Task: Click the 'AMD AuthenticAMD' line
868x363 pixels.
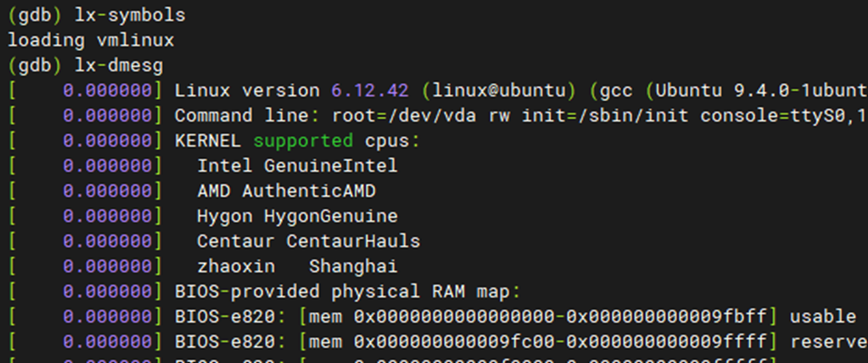Action: point(286,191)
